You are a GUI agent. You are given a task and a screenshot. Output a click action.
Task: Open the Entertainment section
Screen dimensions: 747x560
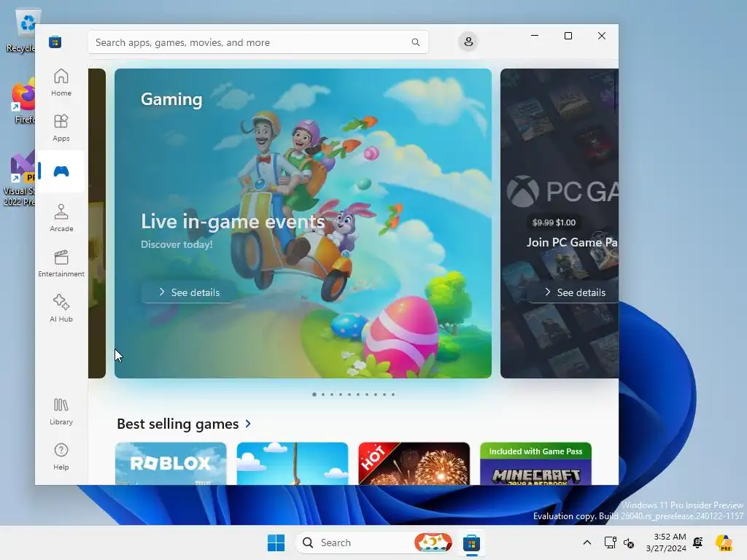(61, 263)
